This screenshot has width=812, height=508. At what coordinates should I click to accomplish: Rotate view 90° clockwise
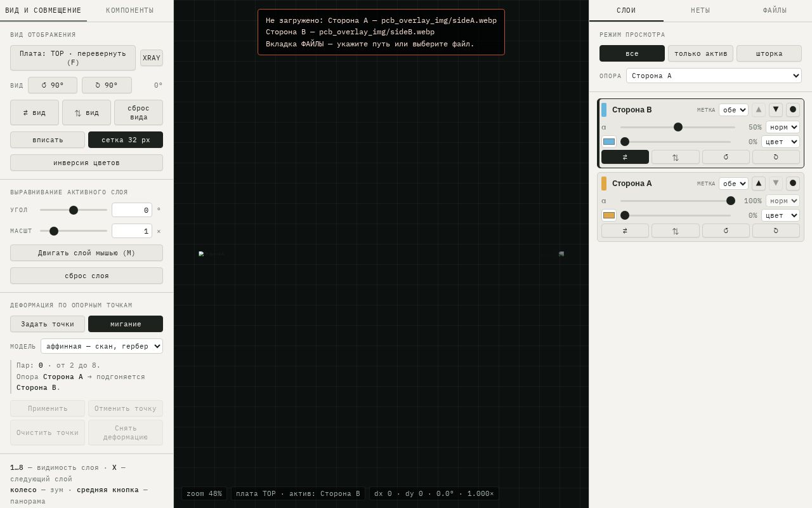[107, 85]
